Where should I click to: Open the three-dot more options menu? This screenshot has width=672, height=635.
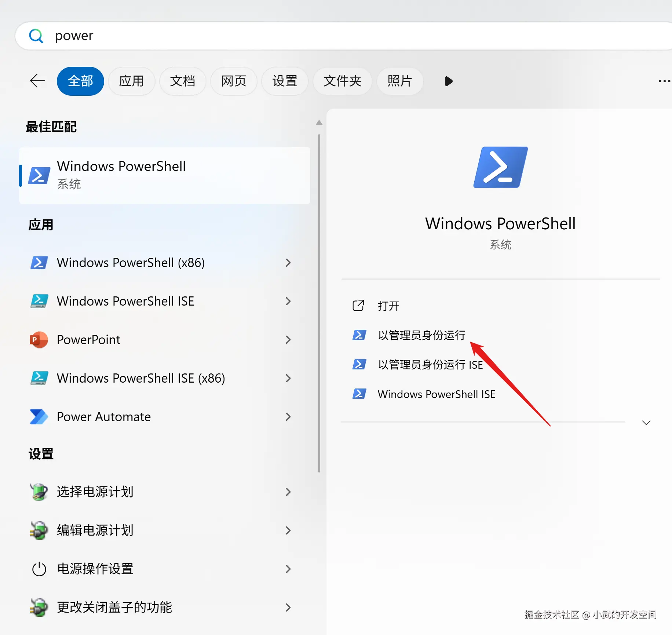[x=664, y=81]
